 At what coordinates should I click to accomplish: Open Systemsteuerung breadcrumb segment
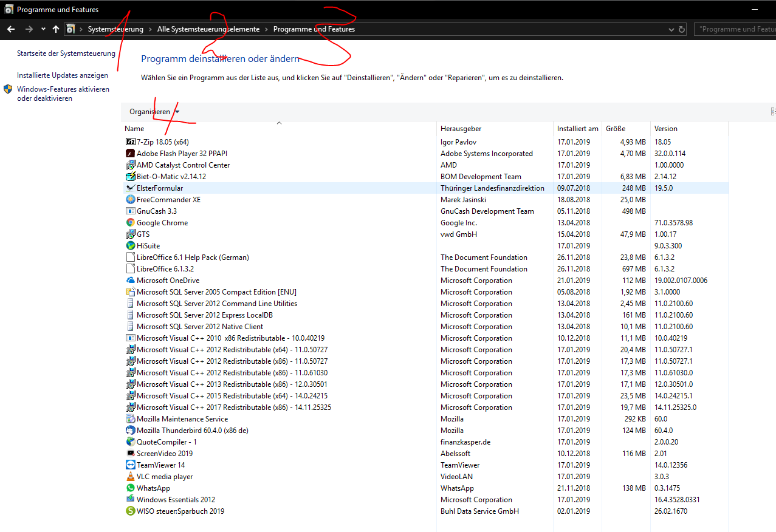click(x=115, y=29)
